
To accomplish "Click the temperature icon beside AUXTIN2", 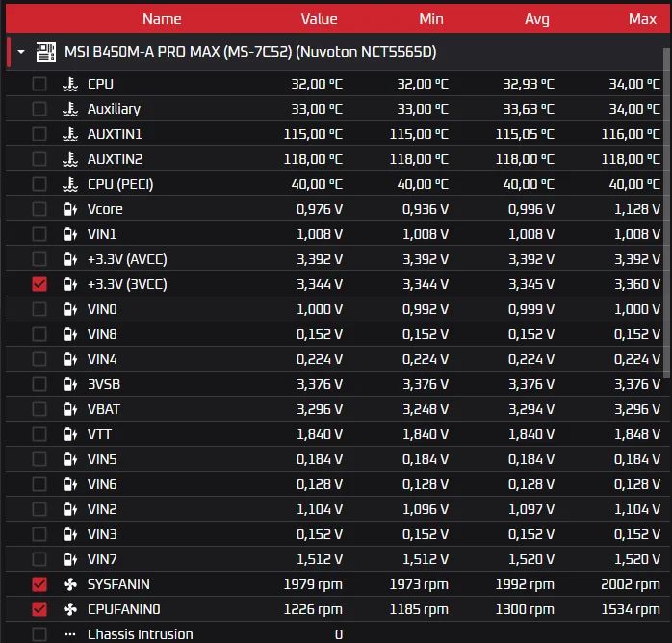I will pyautogui.click(x=70, y=159).
